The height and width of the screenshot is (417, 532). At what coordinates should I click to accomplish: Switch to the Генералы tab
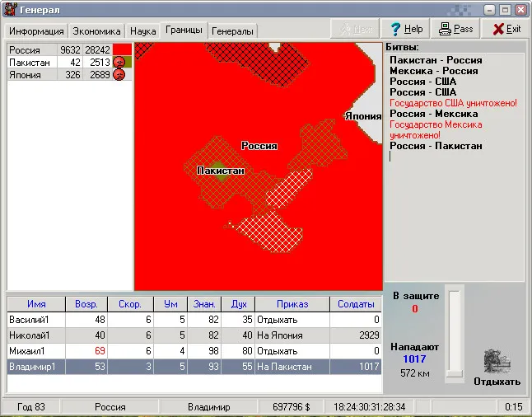[x=233, y=31]
